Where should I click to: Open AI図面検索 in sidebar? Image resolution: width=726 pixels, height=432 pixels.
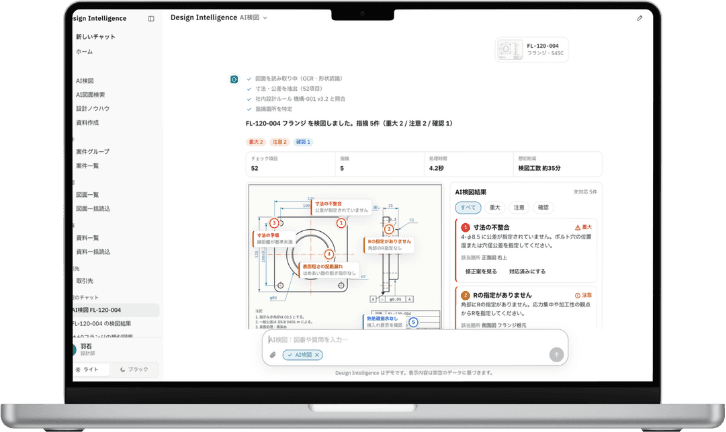(91, 94)
